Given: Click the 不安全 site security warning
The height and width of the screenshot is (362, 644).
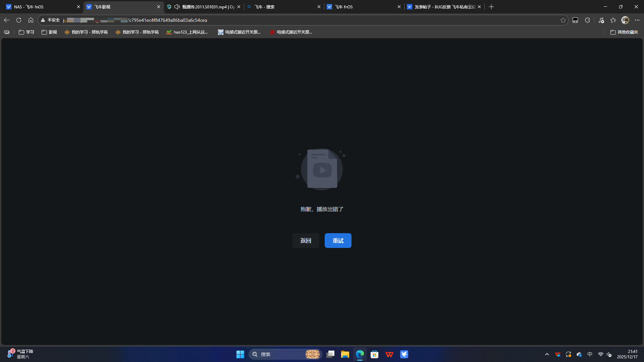Looking at the screenshot, I should pyautogui.click(x=50, y=20).
